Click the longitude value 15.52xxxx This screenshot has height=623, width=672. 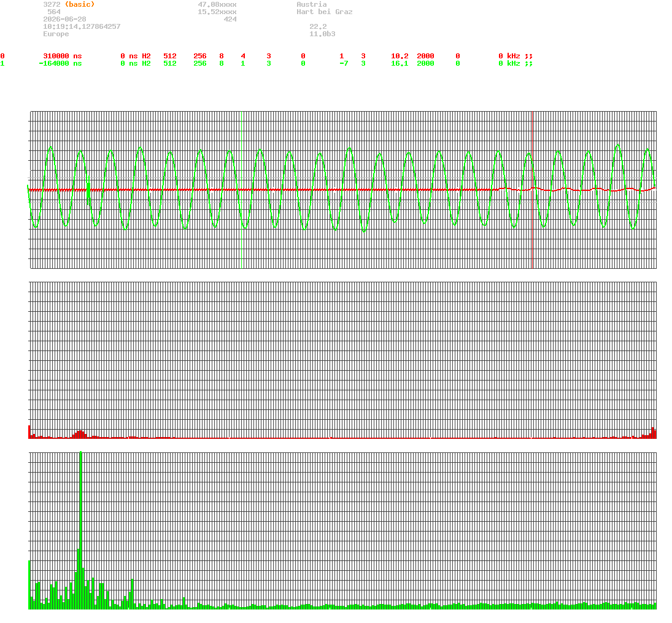[x=217, y=12]
